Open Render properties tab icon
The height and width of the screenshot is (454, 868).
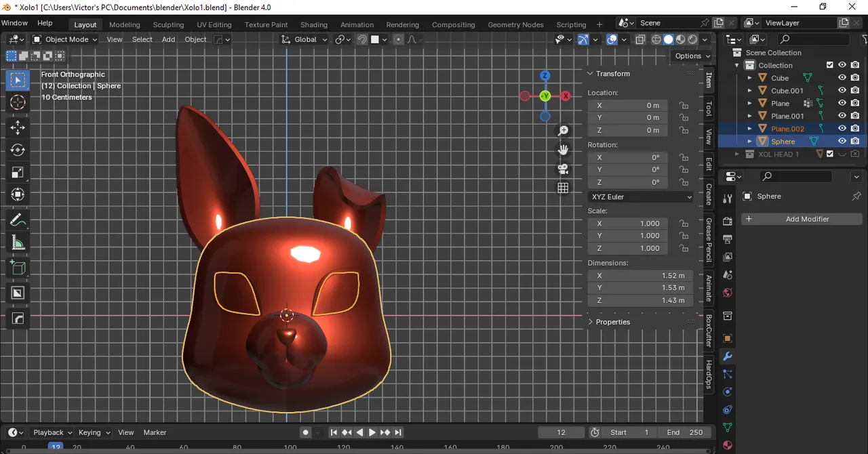pyautogui.click(x=728, y=222)
